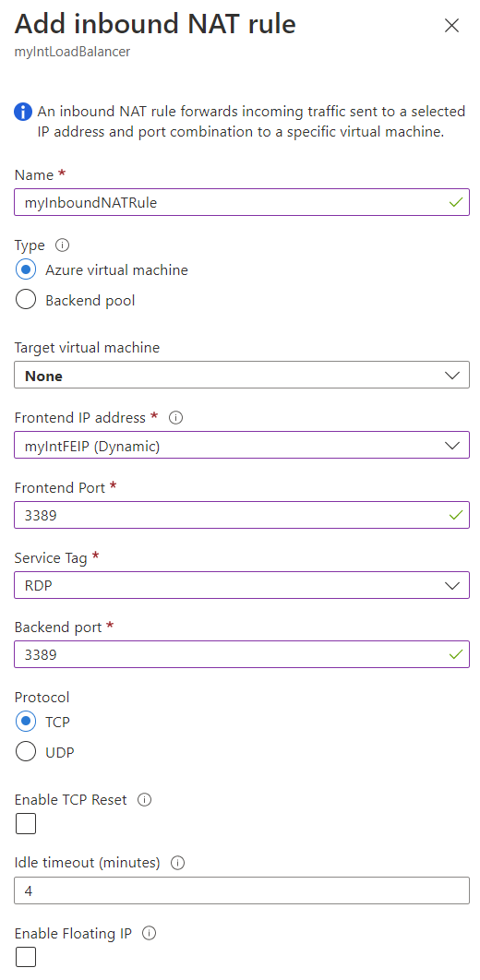
Task: Check the Enable TCP Reset checkbox
Action: 26,824
